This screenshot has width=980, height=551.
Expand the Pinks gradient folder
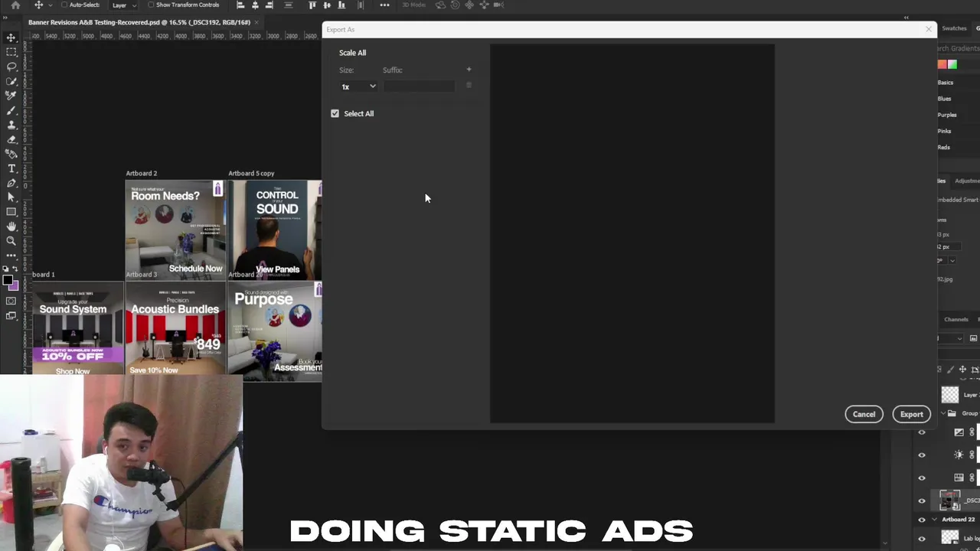click(x=944, y=131)
